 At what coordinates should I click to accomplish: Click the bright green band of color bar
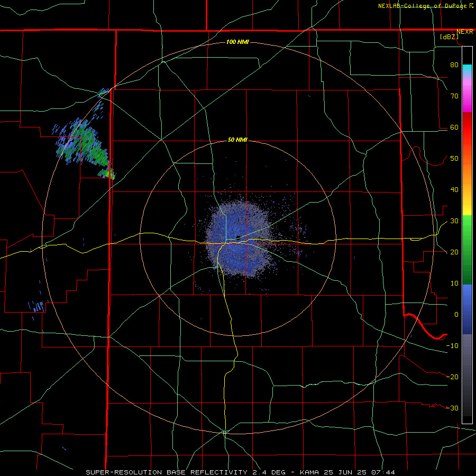467,227
